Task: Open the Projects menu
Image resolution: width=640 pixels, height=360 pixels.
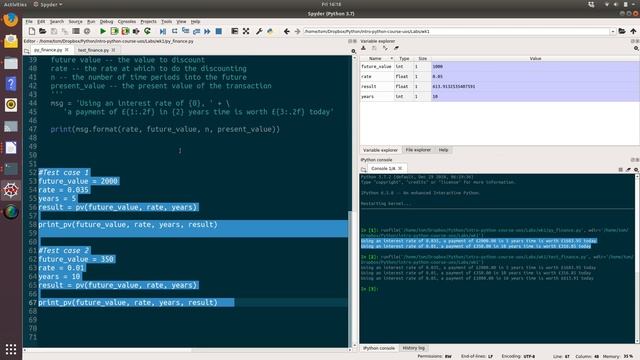Action: [x=149, y=22]
